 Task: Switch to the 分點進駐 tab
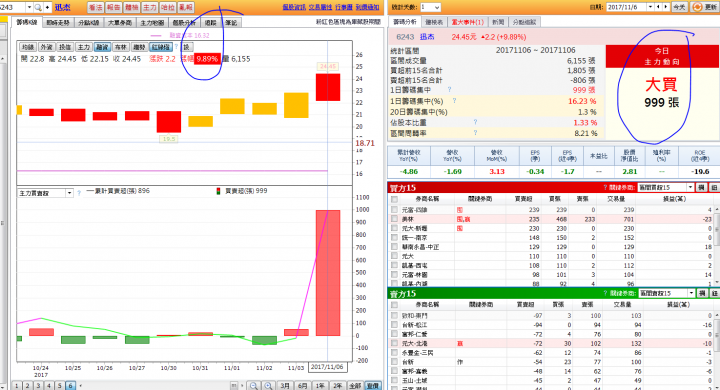(x=524, y=22)
